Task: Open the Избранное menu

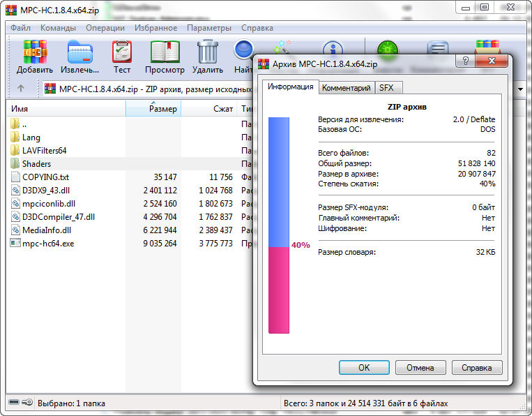Action: [x=155, y=28]
